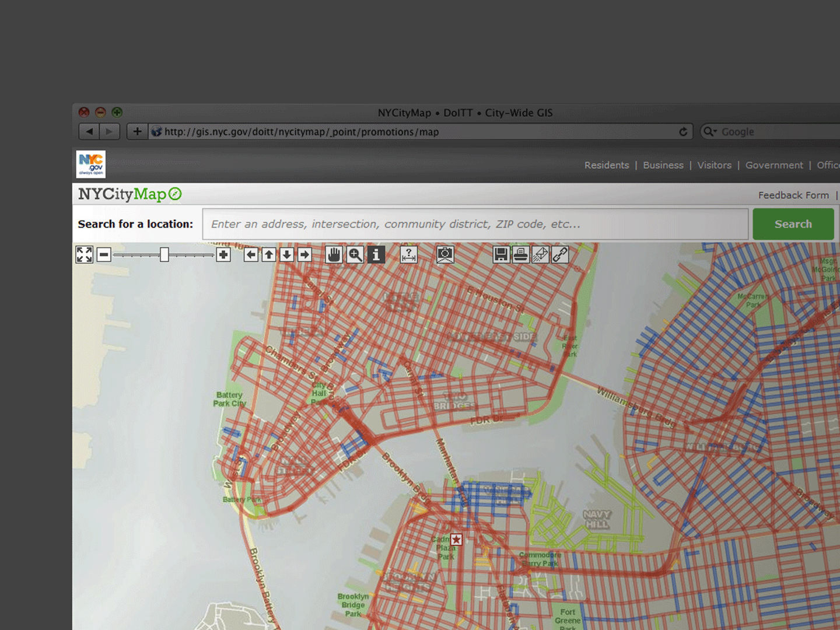Select the hand pan tool
This screenshot has height=630, width=840.
tap(334, 254)
